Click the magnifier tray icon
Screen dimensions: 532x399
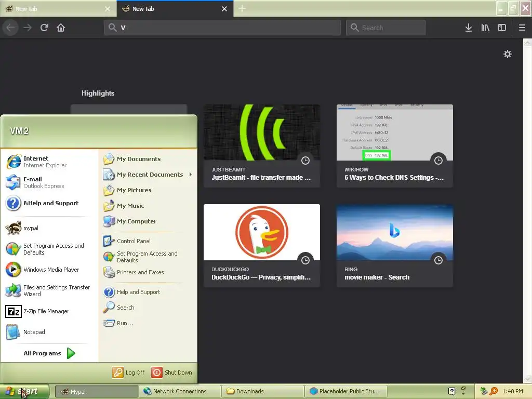click(494, 392)
